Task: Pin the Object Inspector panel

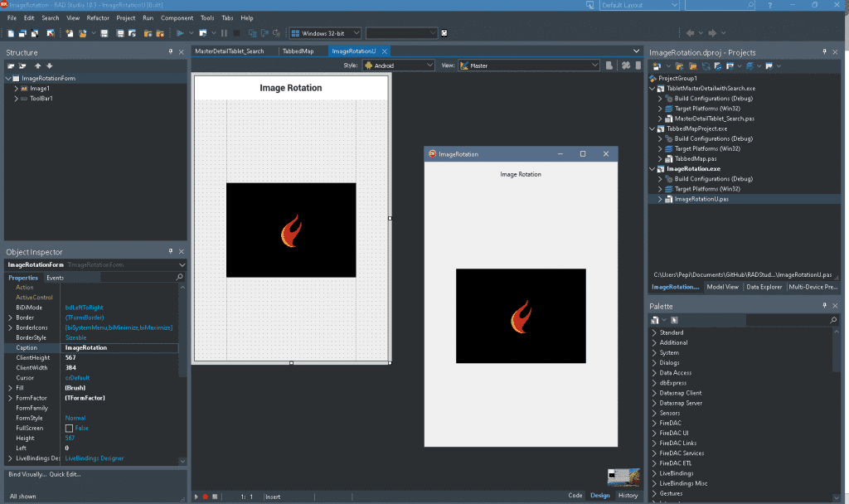Action: coord(171,251)
